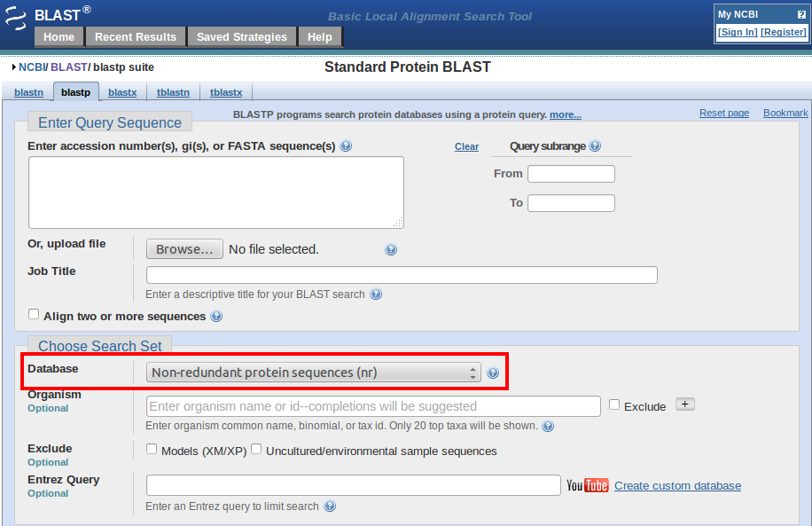
Task: Open the Home menu tab
Action: point(59,36)
